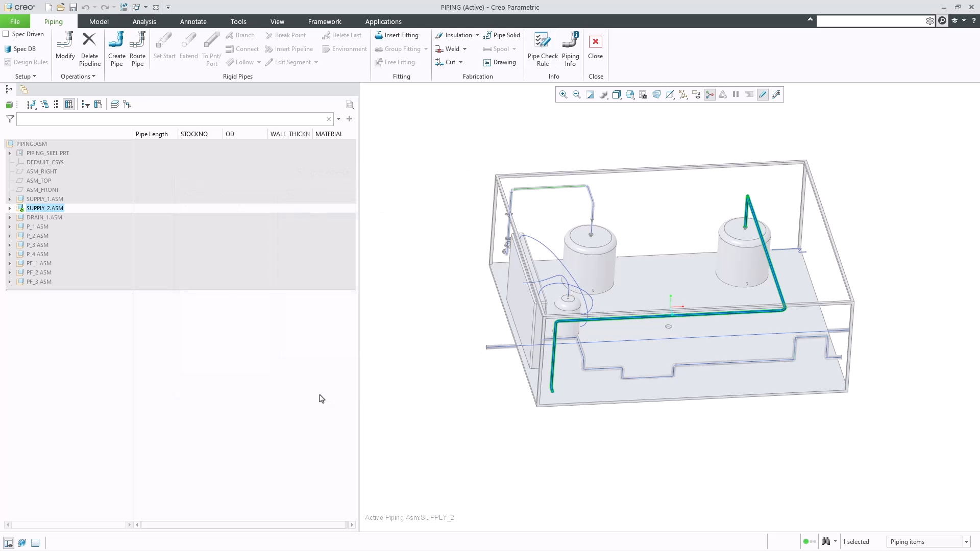Click the Create Pipe tool
The height and width of the screenshot is (551, 980).
tap(116, 49)
